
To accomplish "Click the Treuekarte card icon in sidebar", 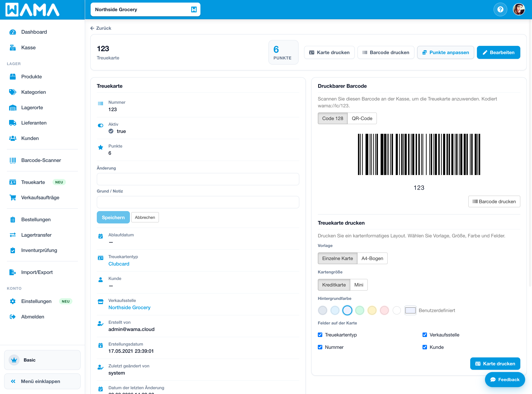I will pyautogui.click(x=13, y=182).
